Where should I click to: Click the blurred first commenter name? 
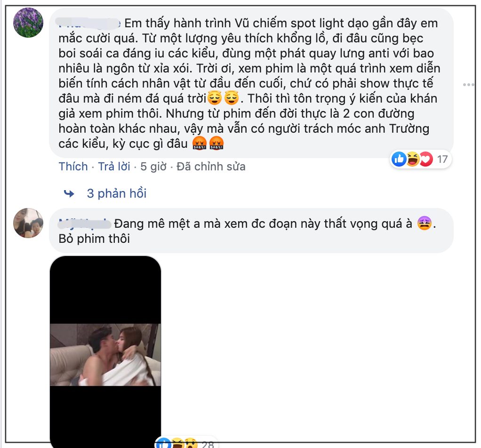89,24
